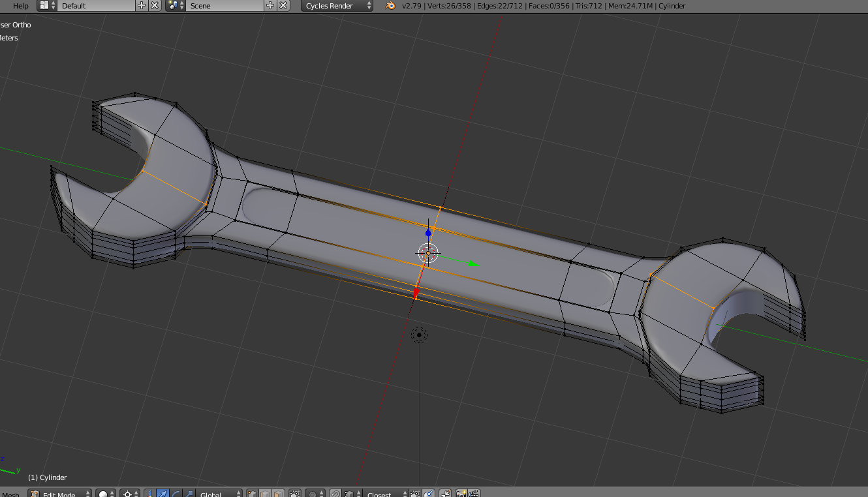Open the Mesh menu

(10, 494)
